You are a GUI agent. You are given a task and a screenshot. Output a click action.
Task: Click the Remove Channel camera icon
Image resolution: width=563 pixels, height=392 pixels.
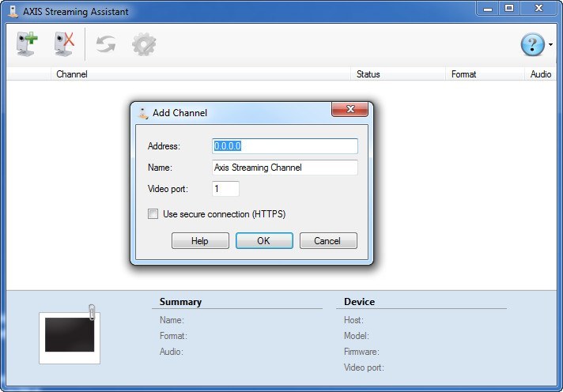[x=64, y=43]
